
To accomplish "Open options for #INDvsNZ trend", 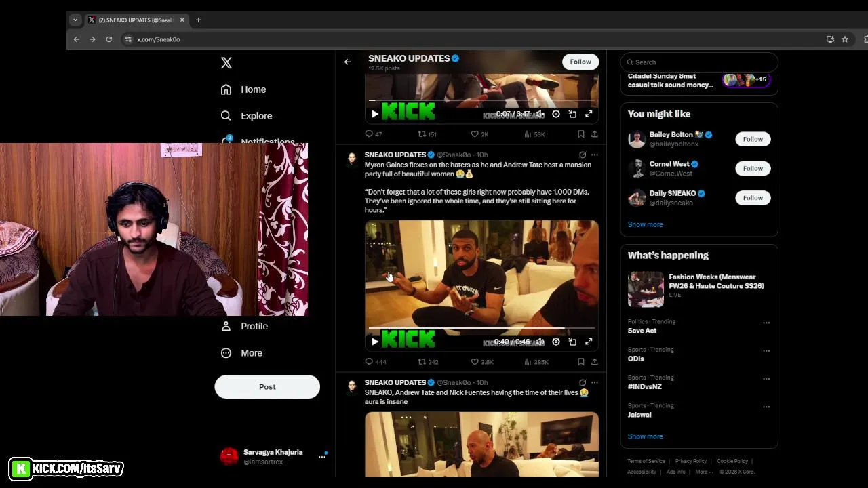I will click(x=766, y=379).
